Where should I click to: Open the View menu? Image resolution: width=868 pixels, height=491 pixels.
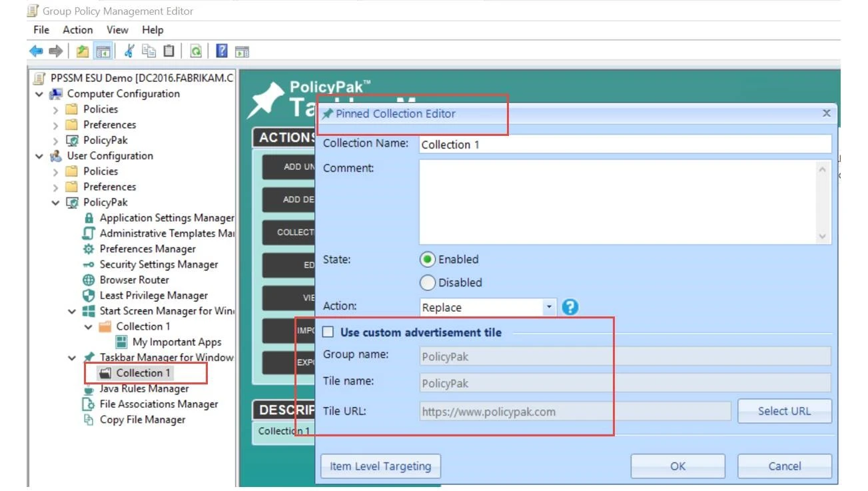117,30
